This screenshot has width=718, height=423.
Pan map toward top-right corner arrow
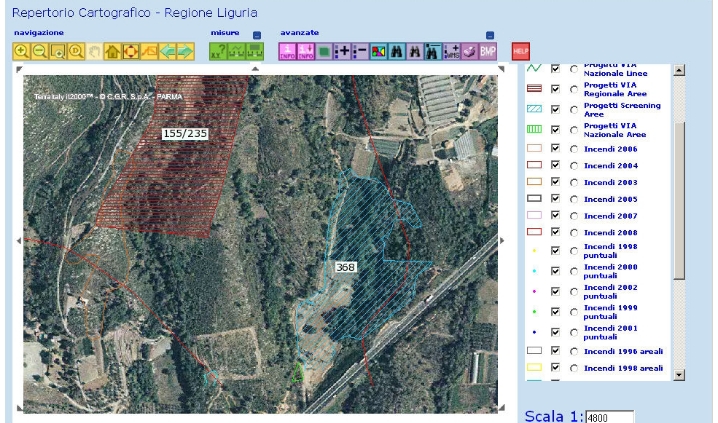(x=501, y=69)
